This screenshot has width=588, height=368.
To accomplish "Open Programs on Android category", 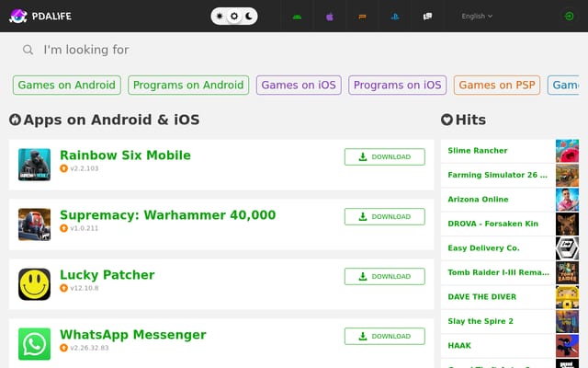I will coord(188,85).
